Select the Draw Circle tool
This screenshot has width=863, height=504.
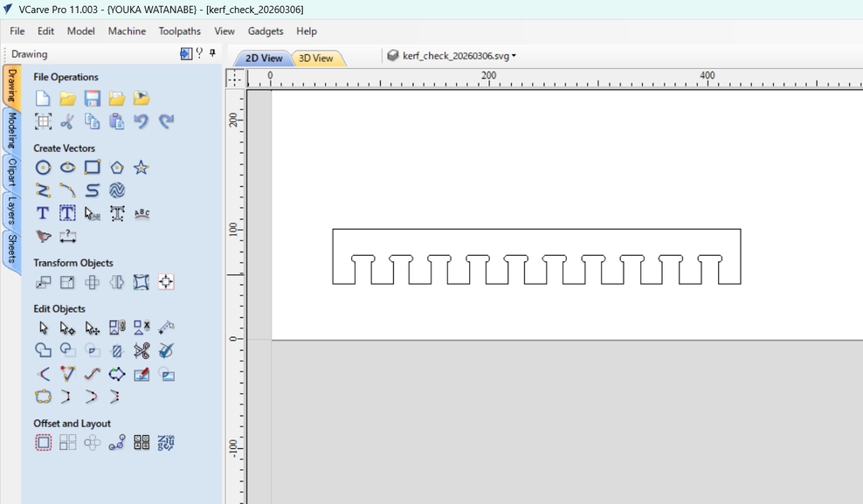point(43,167)
